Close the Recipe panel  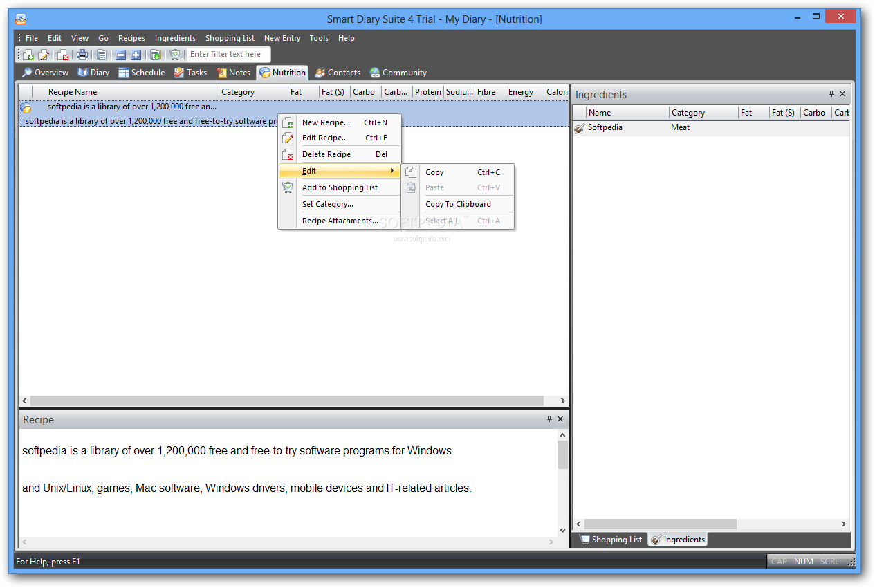[x=560, y=419]
